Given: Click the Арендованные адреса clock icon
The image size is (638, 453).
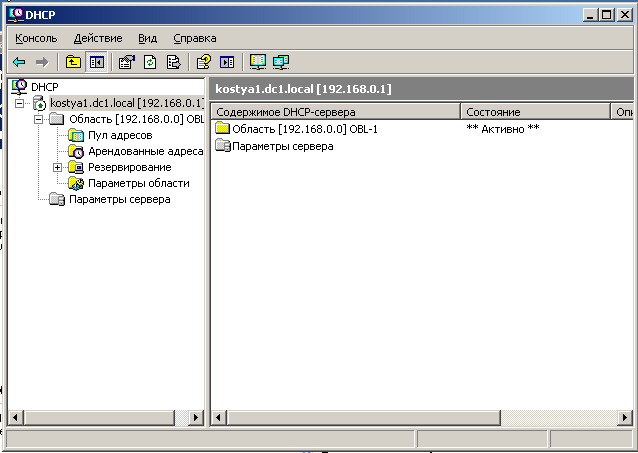Looking at the screenshot, I should (76, 151).
